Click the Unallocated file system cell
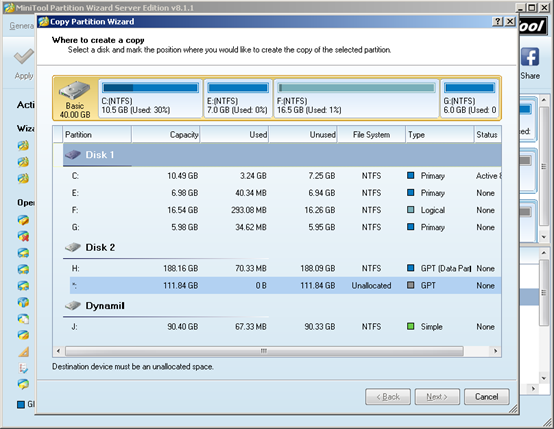This screenshot has width=554, height=429. click(x=371, y=286)
